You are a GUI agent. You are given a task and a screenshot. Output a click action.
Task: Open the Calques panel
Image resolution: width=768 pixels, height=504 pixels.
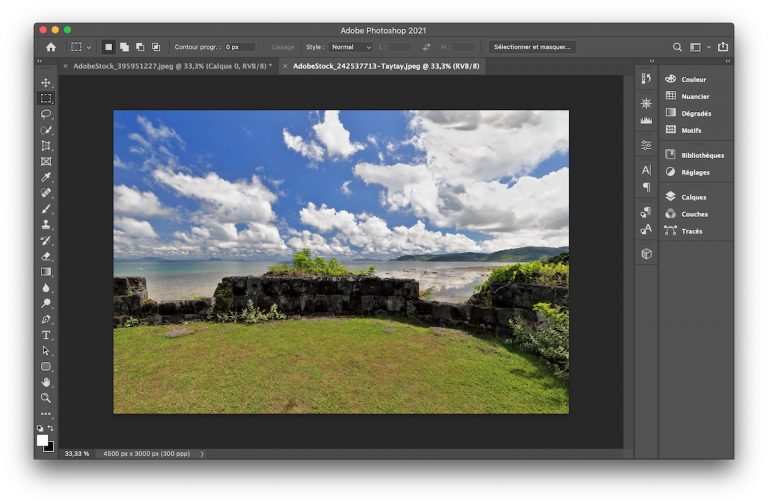(x=696, y=197)
